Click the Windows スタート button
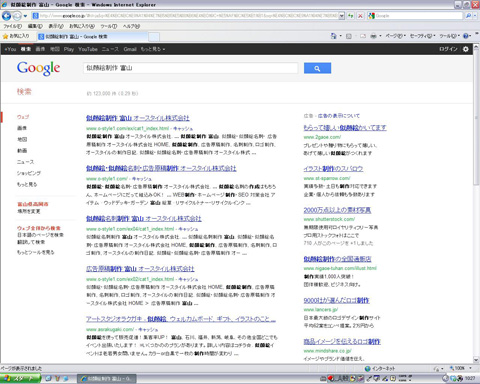 coord(20,378)
